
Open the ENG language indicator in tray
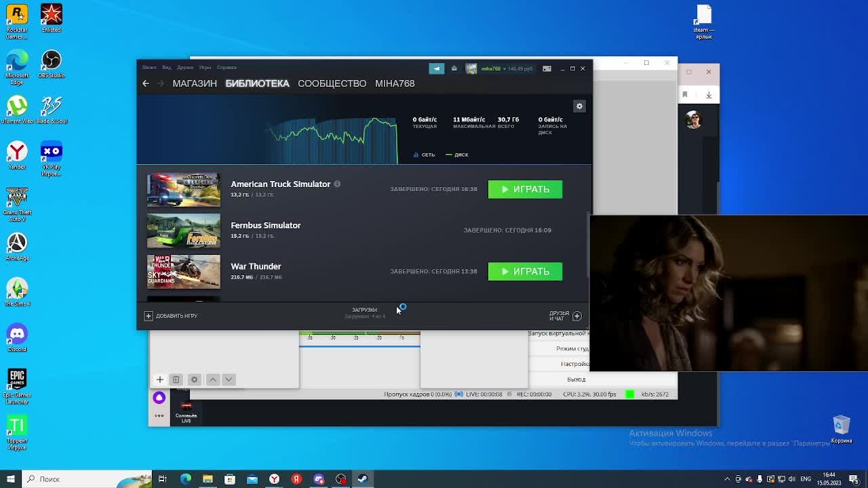coord(806,479)
